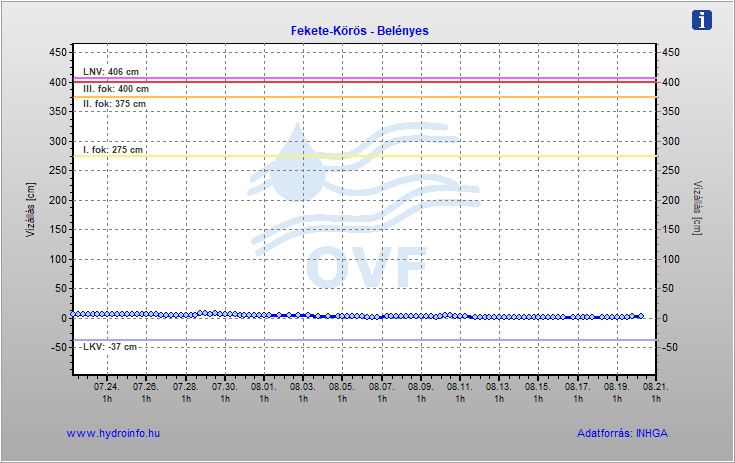Click the 08.11. date axis label

pyautogui.click(x=460, y=387)
